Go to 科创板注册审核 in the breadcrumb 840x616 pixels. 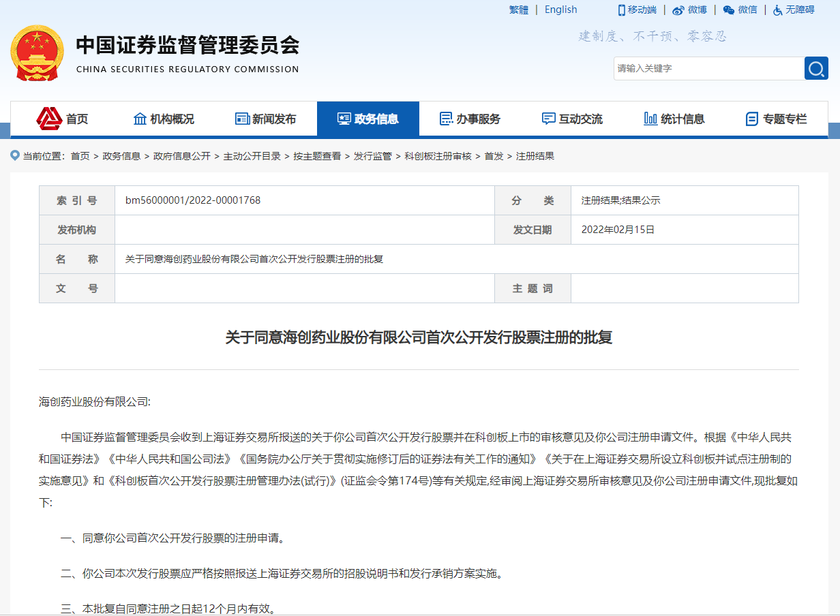coord(438,156)
